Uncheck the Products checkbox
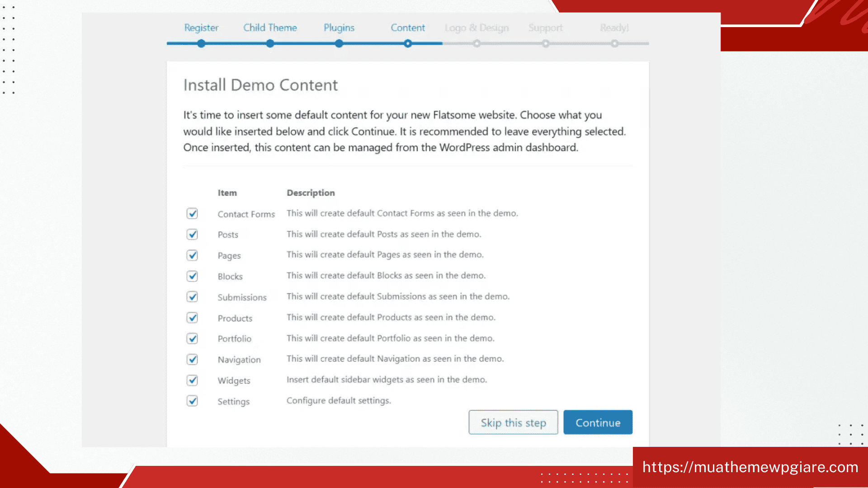The height and width of the screenshot is (488, 868). click(x=192, y=317)
